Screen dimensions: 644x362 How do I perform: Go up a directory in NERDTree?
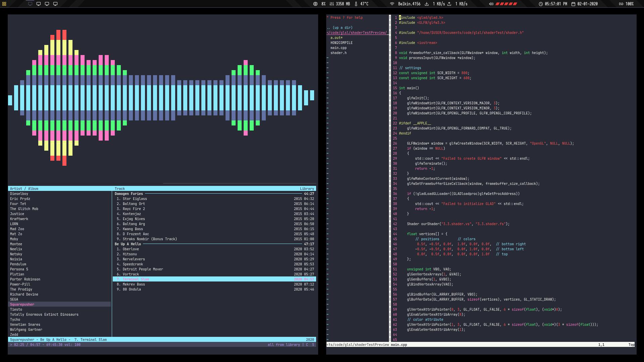340,28
